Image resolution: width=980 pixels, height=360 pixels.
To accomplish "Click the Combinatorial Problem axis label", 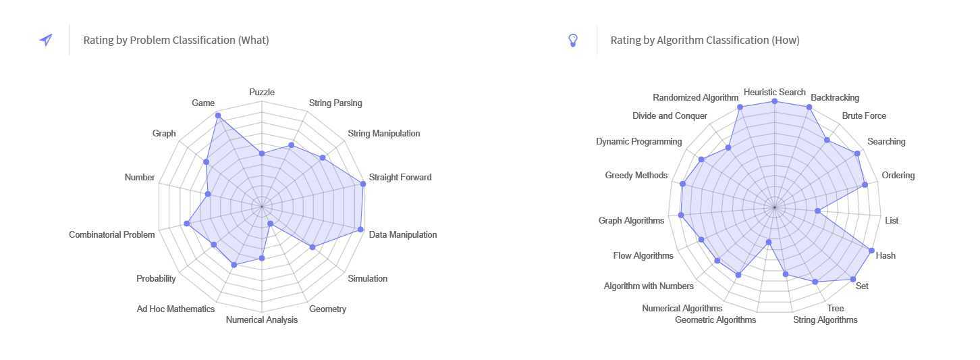I will coord(112,234).
